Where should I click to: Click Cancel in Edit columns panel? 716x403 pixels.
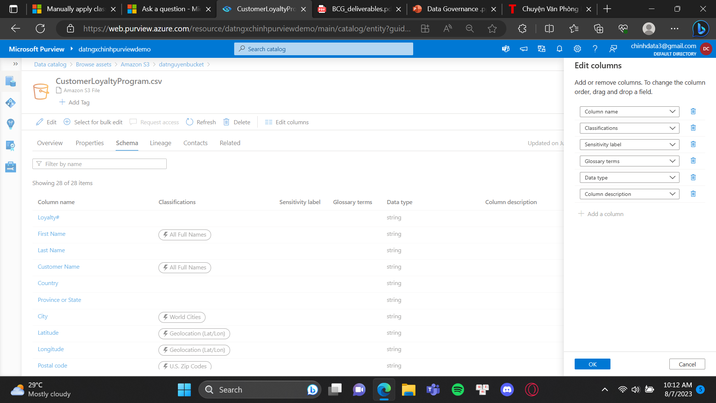click(687, 364)
